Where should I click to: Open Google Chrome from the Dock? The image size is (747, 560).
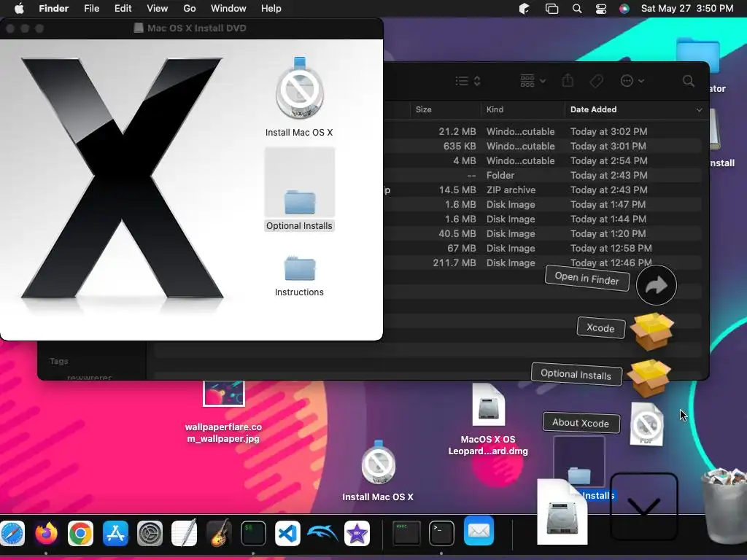coord(80,533)
